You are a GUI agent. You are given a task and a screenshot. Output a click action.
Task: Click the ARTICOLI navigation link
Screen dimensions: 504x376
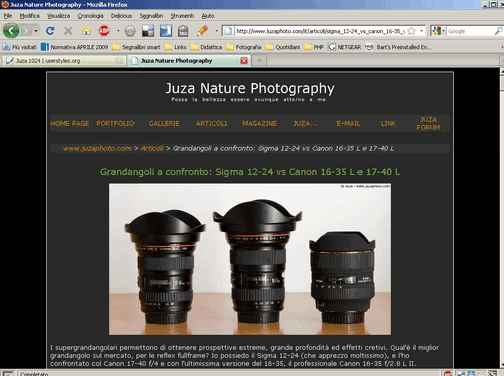point(211,123)
